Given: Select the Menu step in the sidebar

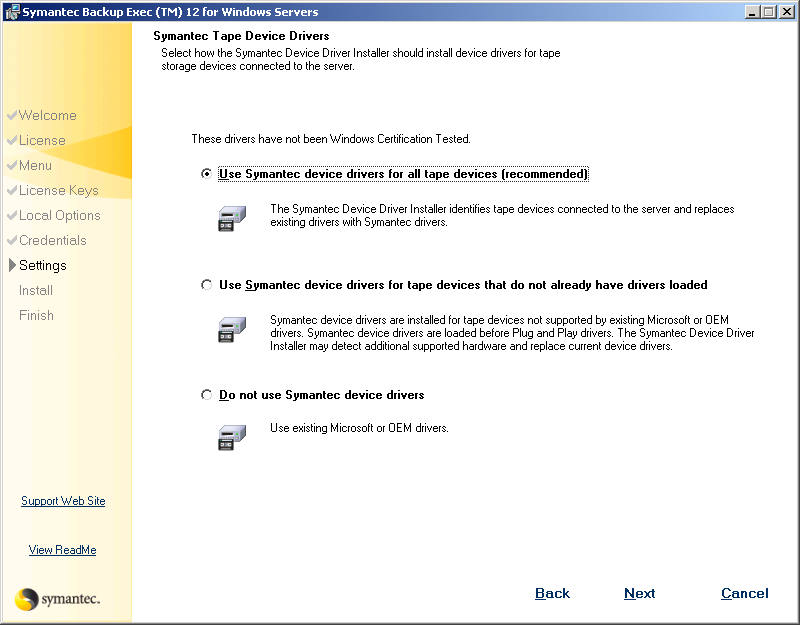Looking at the screenshot, I should tap(35, 165).
